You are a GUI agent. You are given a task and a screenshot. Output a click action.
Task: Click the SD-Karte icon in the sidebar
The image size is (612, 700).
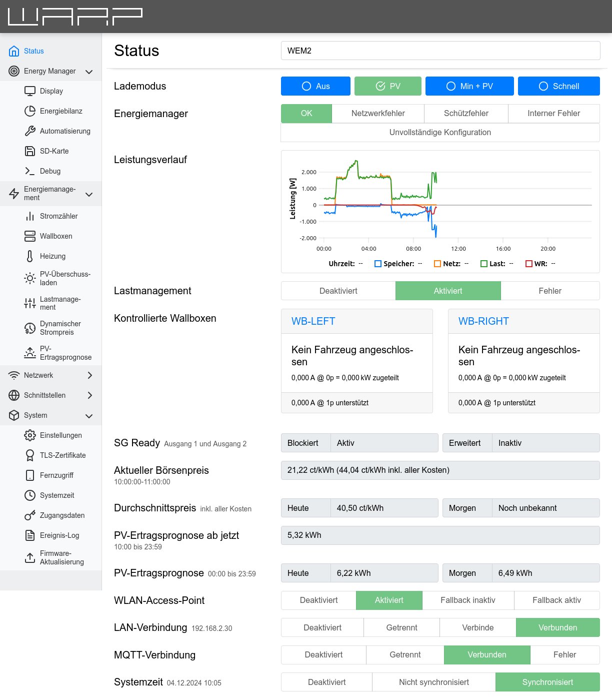30,151
